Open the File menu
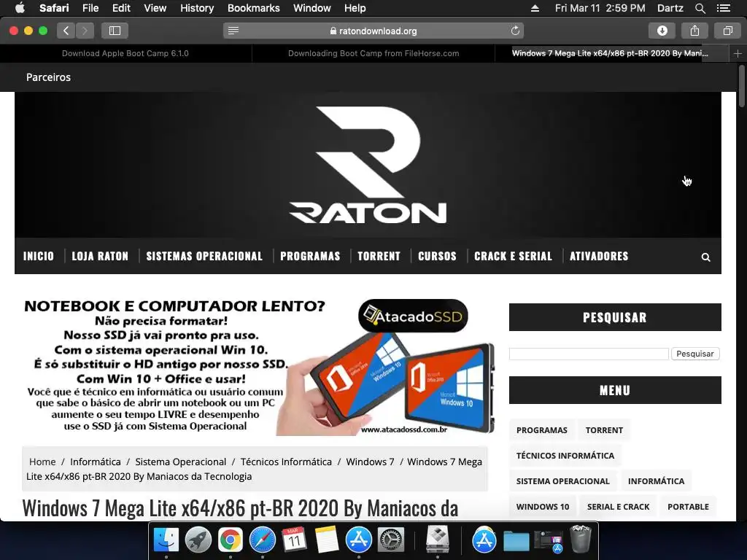The image size is (747, 560). [x=90, y=8]
